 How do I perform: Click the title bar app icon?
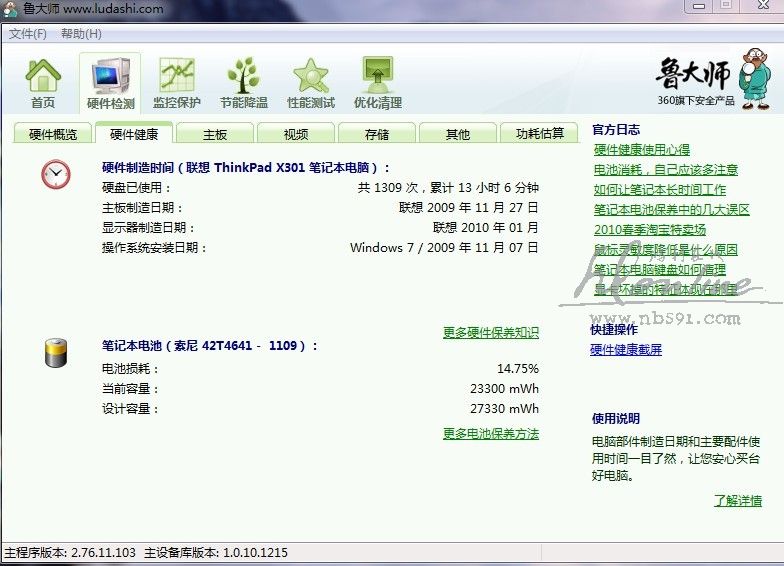point(10,9)
